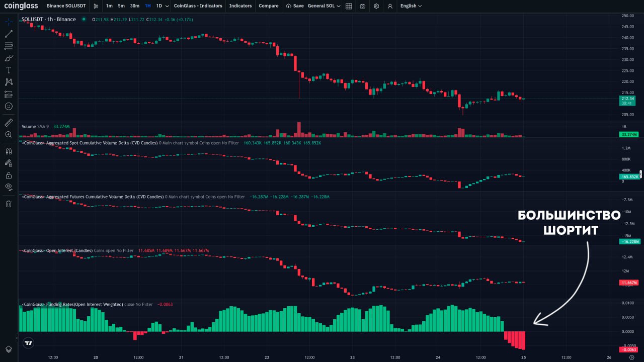The image size is (644, 362).
Task: Open the General SOL layout dropdown
Action: [x=324, y=6]
